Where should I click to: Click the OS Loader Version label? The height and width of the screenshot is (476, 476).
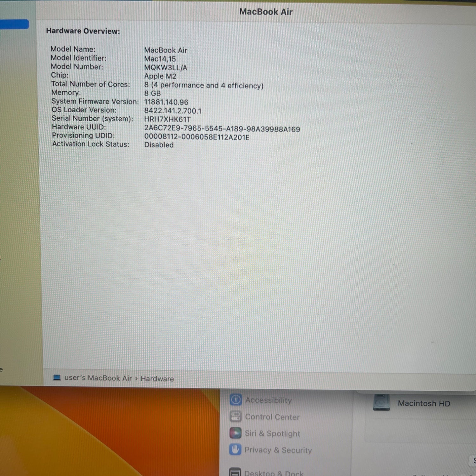pyautogui.click(x=84, y=110)
